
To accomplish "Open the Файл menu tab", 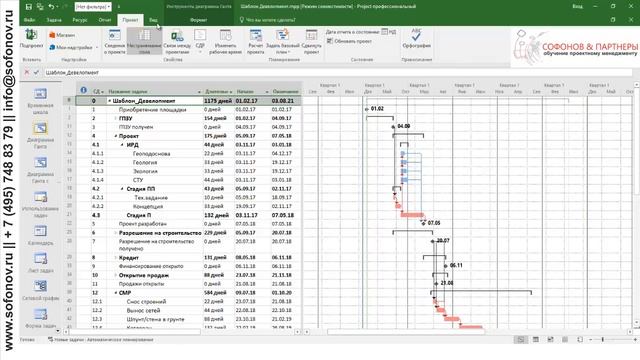I will click(x=29, y=20).
